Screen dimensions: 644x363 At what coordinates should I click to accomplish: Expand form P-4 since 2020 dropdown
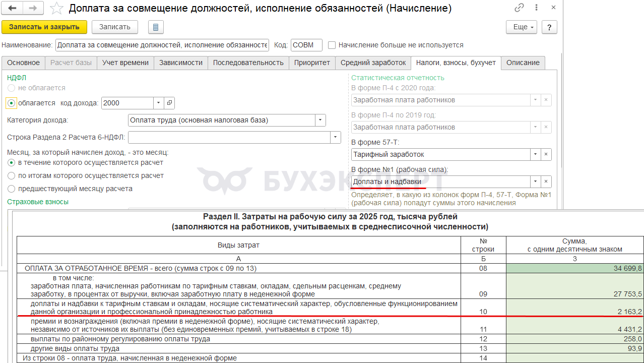[536, 100]
